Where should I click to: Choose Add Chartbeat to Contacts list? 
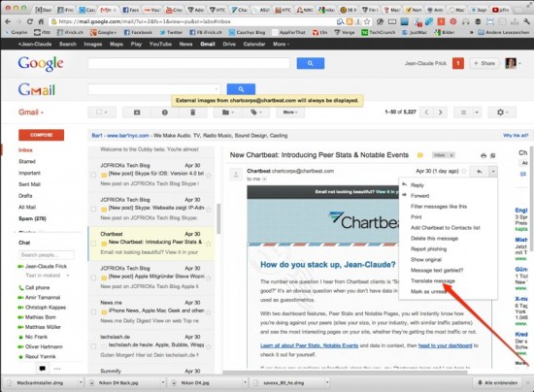point(446,228)
